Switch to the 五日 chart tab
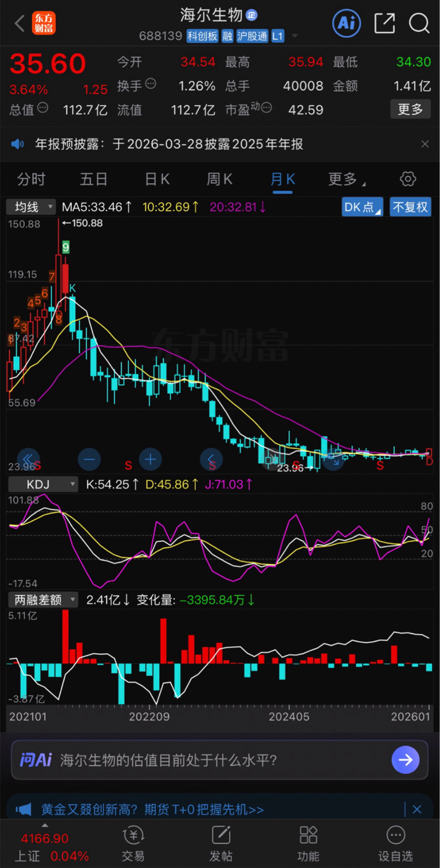The height and width of the screenshot is (868, 440). click(94, 179)
